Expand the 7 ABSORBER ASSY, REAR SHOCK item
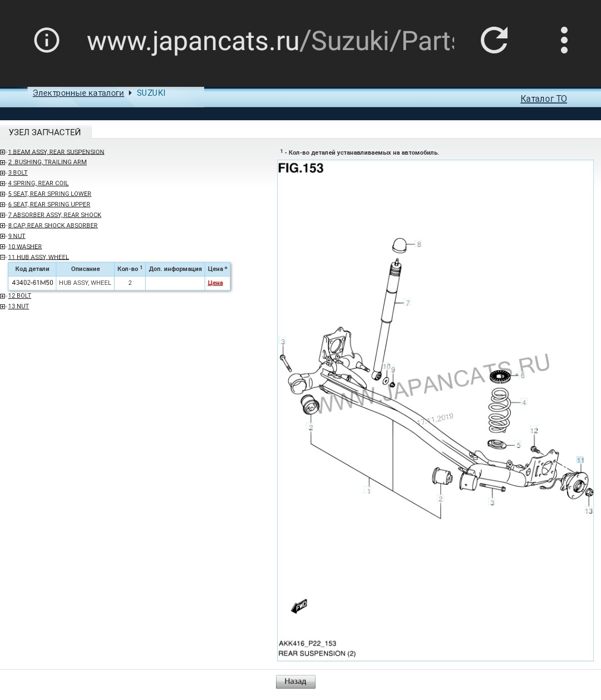 click(x=3, y=215)
